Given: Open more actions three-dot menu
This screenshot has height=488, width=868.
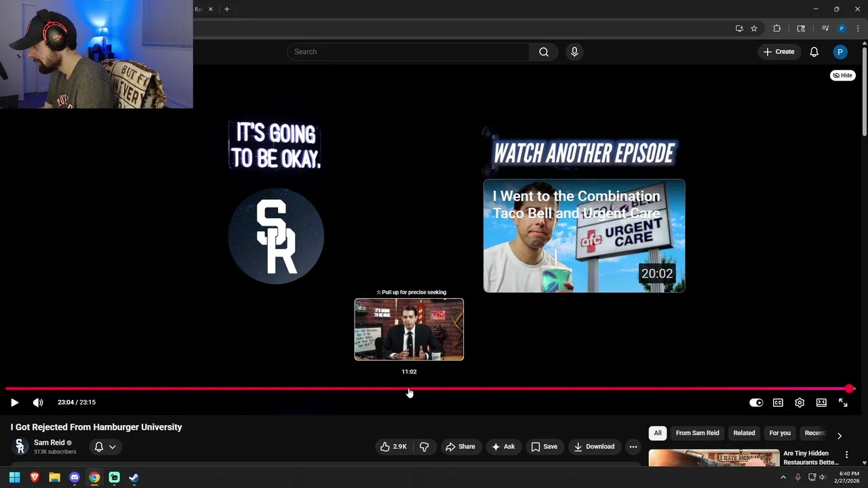Looking at the screenshot, I should 633,447.
